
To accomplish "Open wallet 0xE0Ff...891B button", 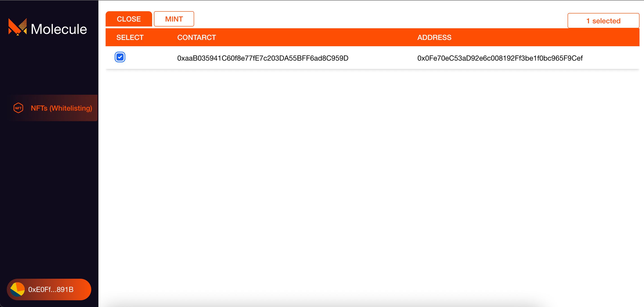I will 49,289.
